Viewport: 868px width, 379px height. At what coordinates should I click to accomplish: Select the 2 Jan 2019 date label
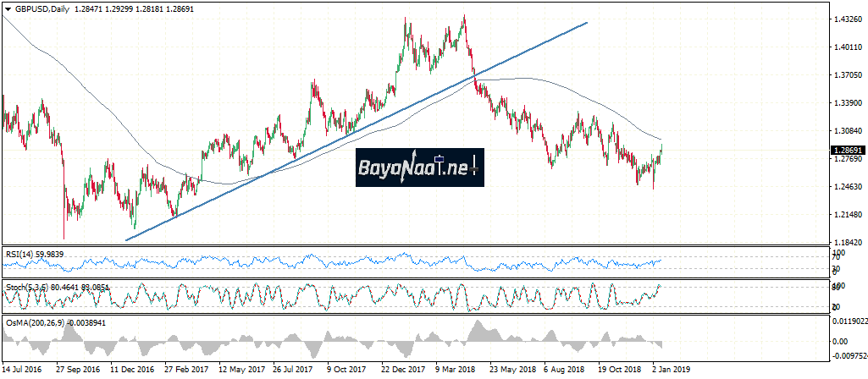[x=672, y=371]
